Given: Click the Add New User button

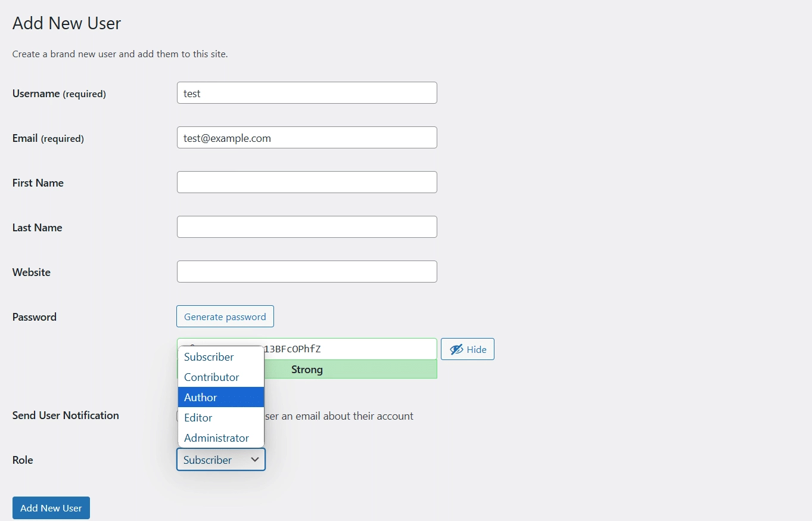Looking at the screenshot, I should 51,507.
